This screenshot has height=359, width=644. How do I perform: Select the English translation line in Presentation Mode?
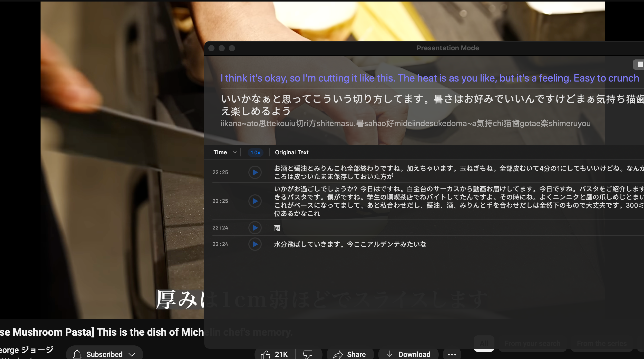click(x=430, y=78)
